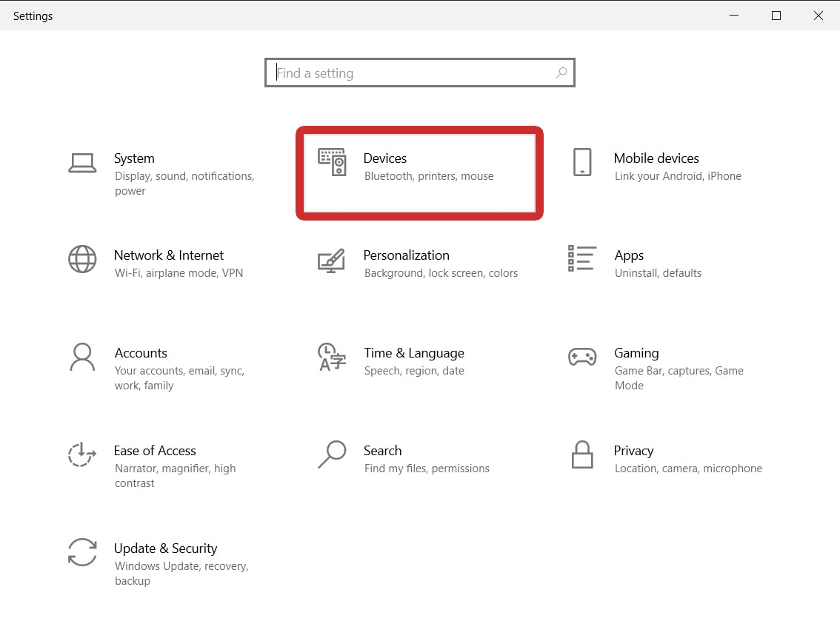
Task: Open the Ease of Access icon
Action: pos(82,454)
